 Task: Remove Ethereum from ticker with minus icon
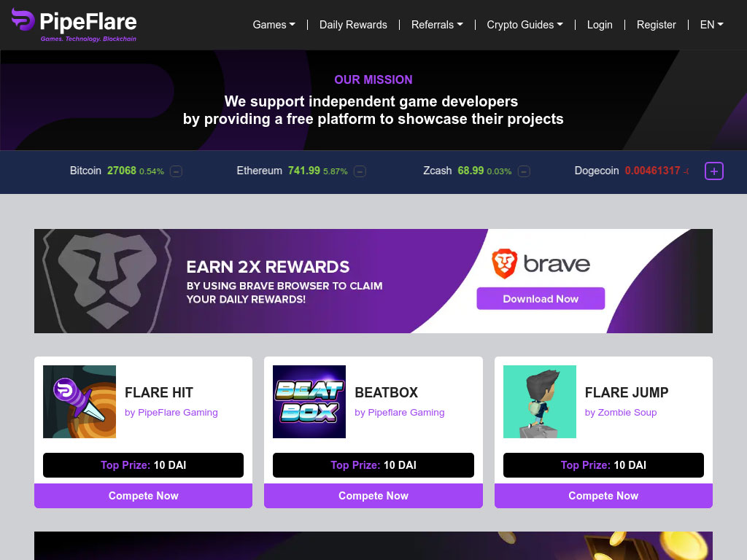click(x=360, y=171)
